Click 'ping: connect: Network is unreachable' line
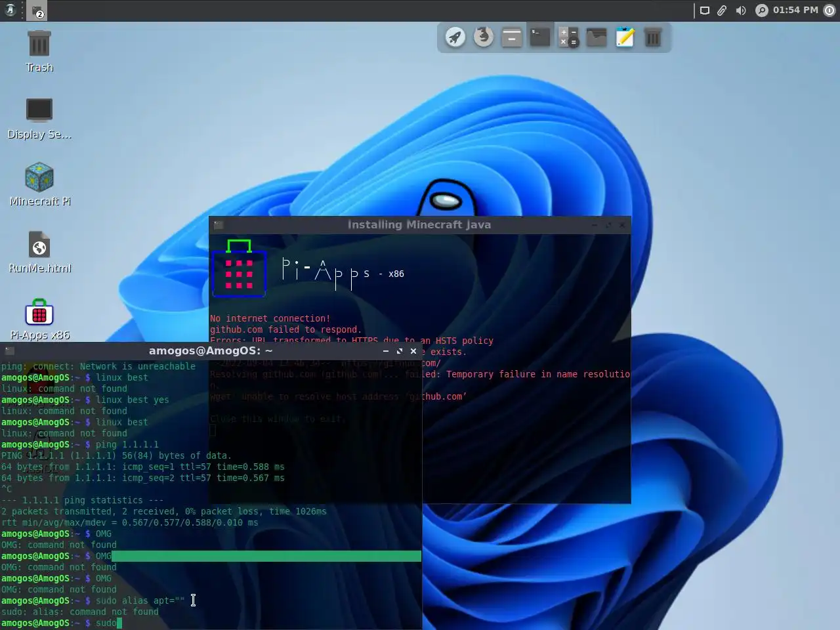 click(x=98, y=366)
